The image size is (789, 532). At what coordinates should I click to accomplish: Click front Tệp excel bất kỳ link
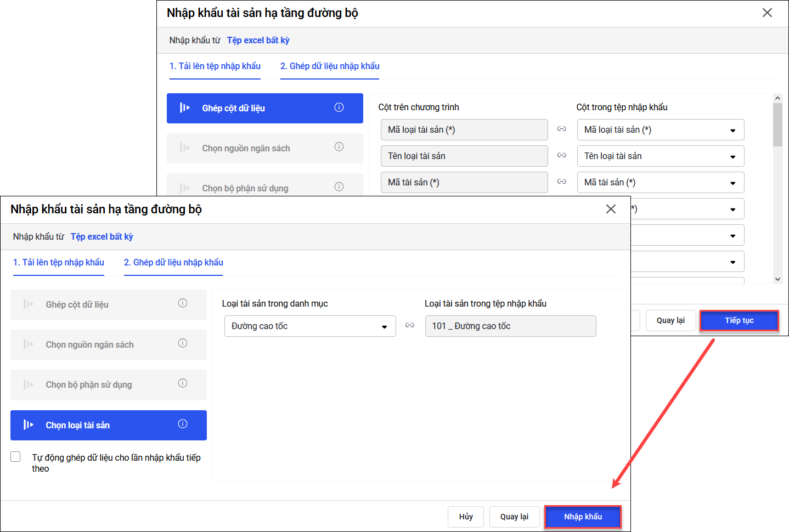pos(102,237)
